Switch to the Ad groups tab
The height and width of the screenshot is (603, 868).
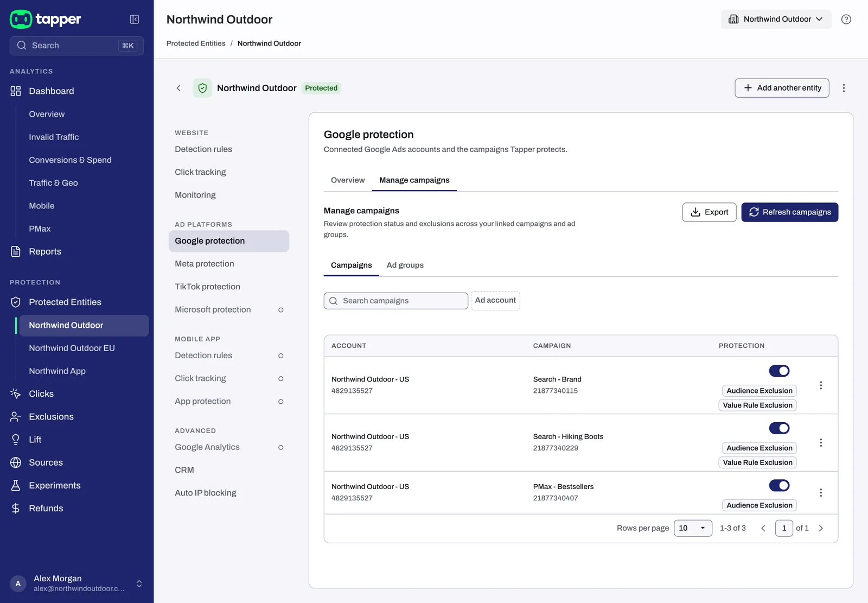click(x=405, y=265)
